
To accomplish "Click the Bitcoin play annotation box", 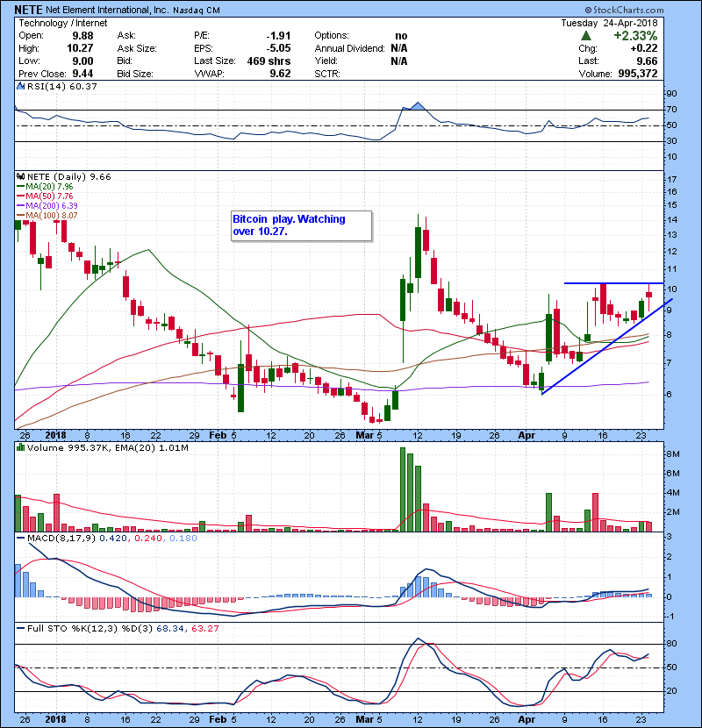I will coord(302,225).
